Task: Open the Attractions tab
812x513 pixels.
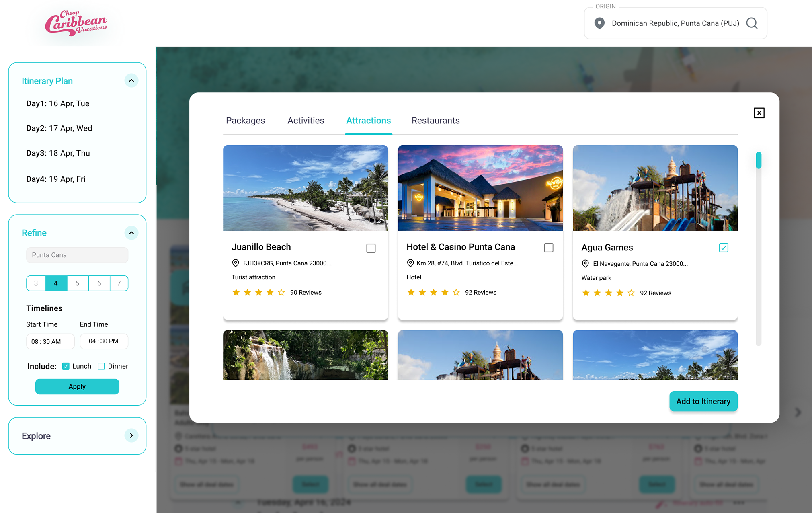Action: coord(369,121)
